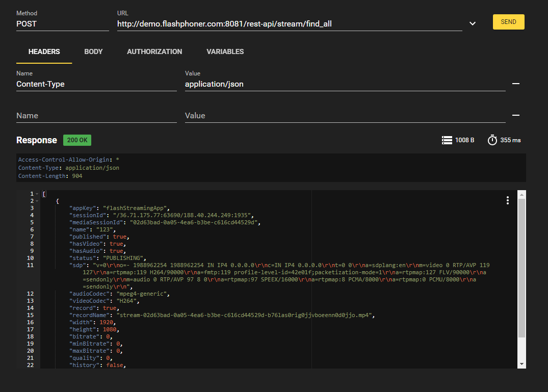This screenshot has height=392, width=548.
Task: Click the 200 OK status badge
Action: tap(77, 140)
